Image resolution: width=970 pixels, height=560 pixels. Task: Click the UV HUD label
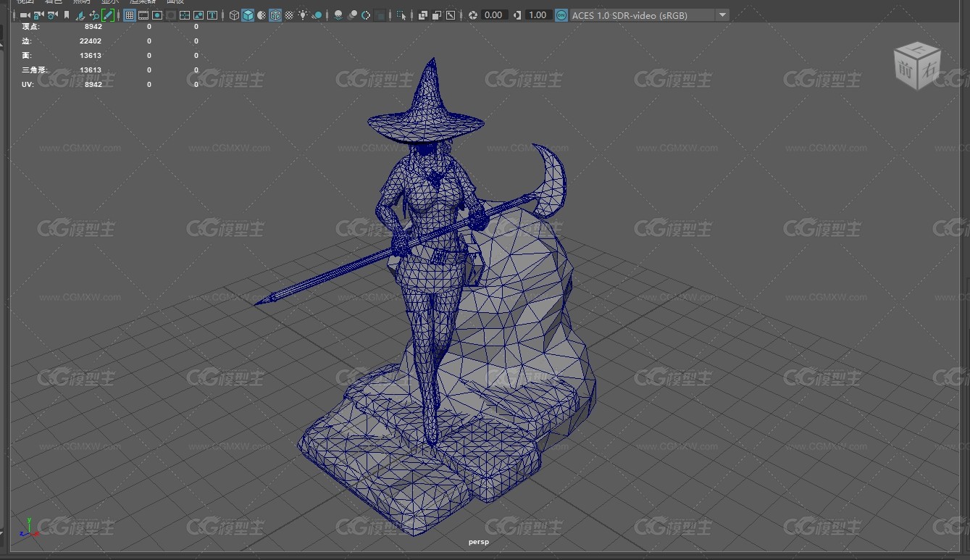coord(27,85)
